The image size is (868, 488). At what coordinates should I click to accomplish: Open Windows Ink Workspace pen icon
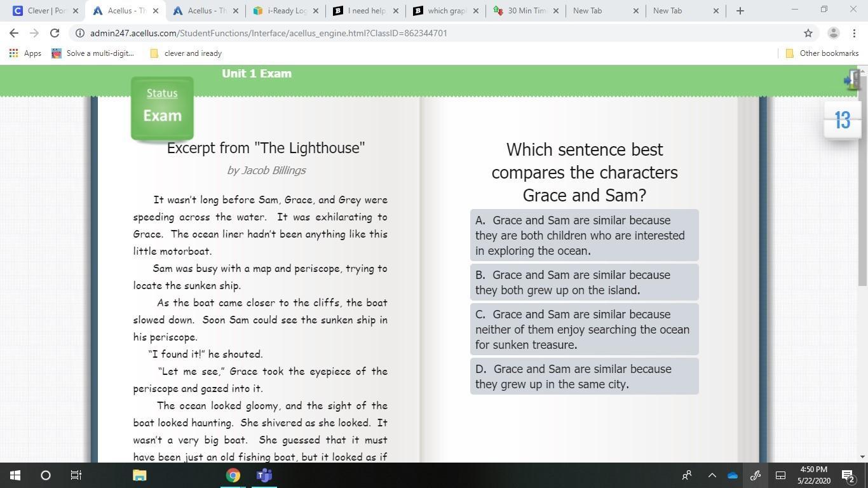point(756,475)
